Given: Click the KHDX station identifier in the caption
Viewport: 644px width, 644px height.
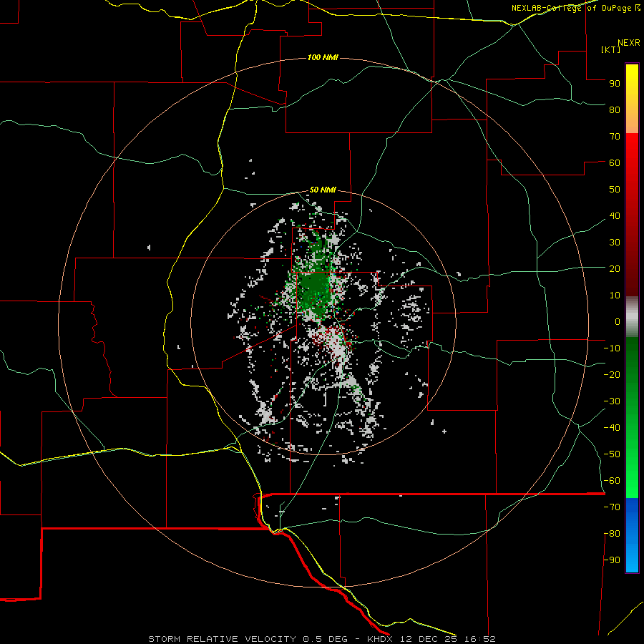Looking at the screenshot, I should tap(381, 639).
